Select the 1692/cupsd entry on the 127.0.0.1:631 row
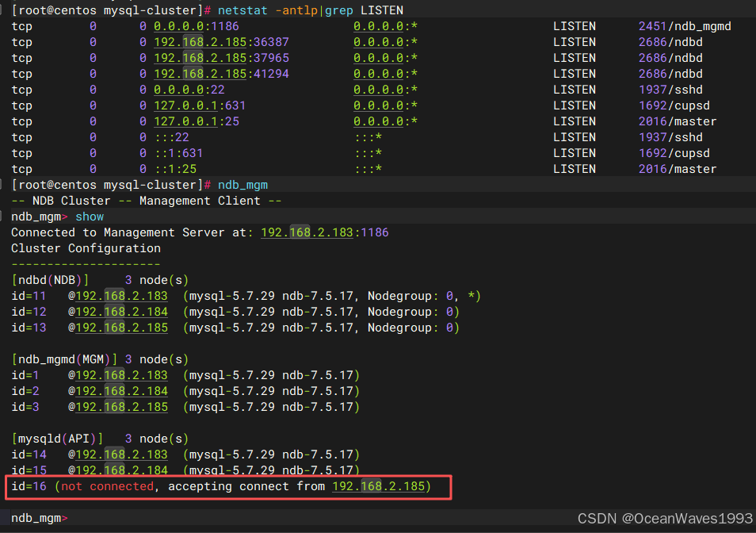756x533 pixels. tap(674, 105)
